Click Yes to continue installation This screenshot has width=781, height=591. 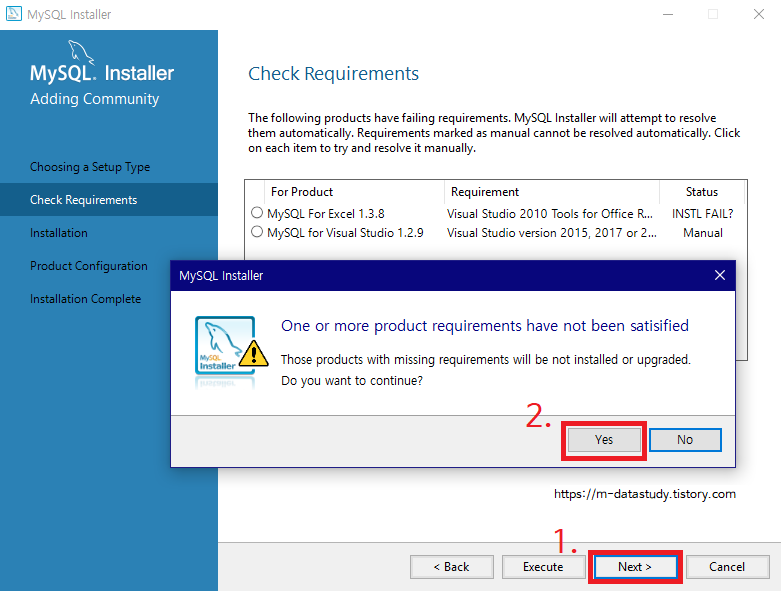click(604, 440)
